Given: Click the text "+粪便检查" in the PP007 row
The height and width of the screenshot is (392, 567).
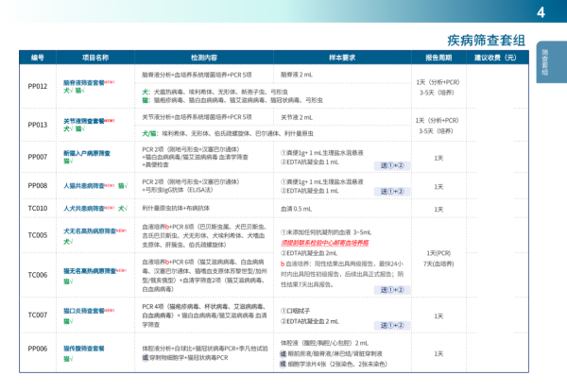Looking at the screenshot, I should tap(155, 164).
